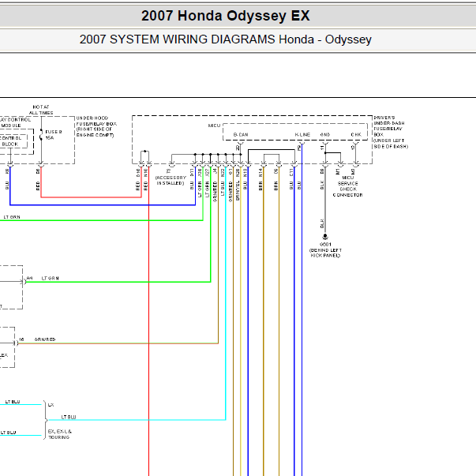Click the 'LT BLU' label right of bracket

pos(69,417)
